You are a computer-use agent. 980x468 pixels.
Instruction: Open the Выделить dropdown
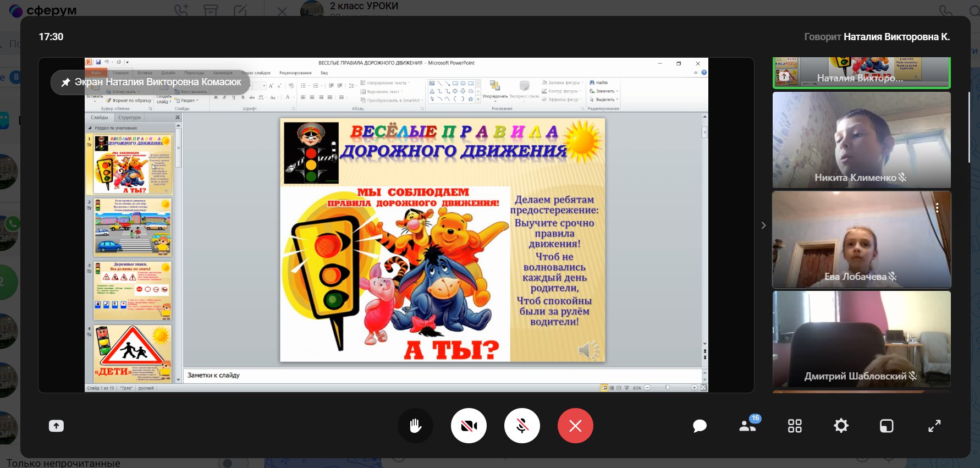604,100
